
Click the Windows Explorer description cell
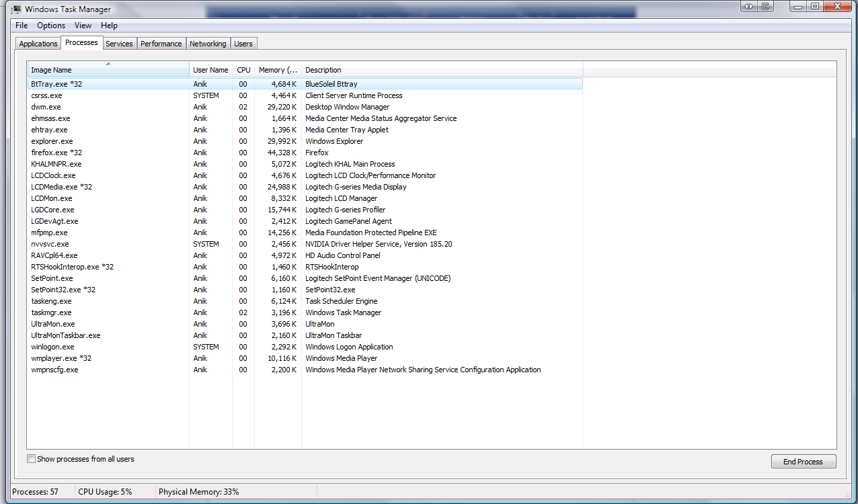(334, 141)
